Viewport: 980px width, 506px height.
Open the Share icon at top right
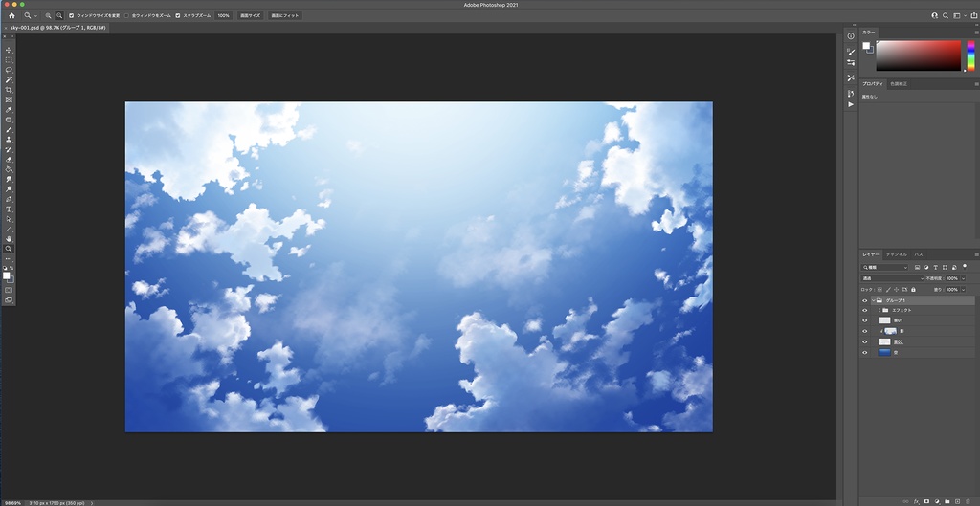point(973,15)
